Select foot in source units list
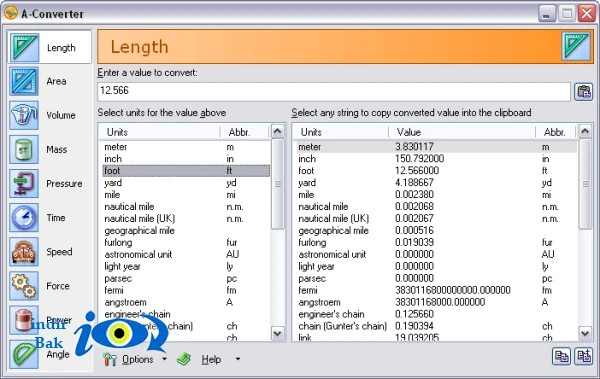This screenshot has height=379, width=600. (186, 171)
